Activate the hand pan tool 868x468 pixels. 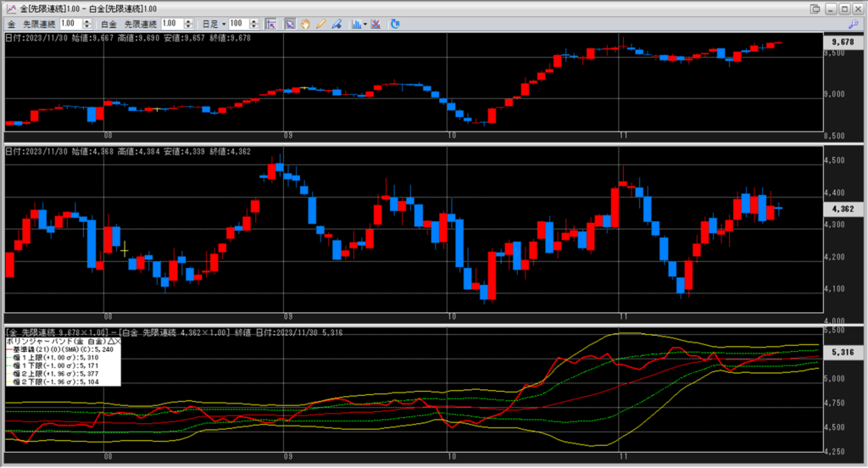[305, 24]
